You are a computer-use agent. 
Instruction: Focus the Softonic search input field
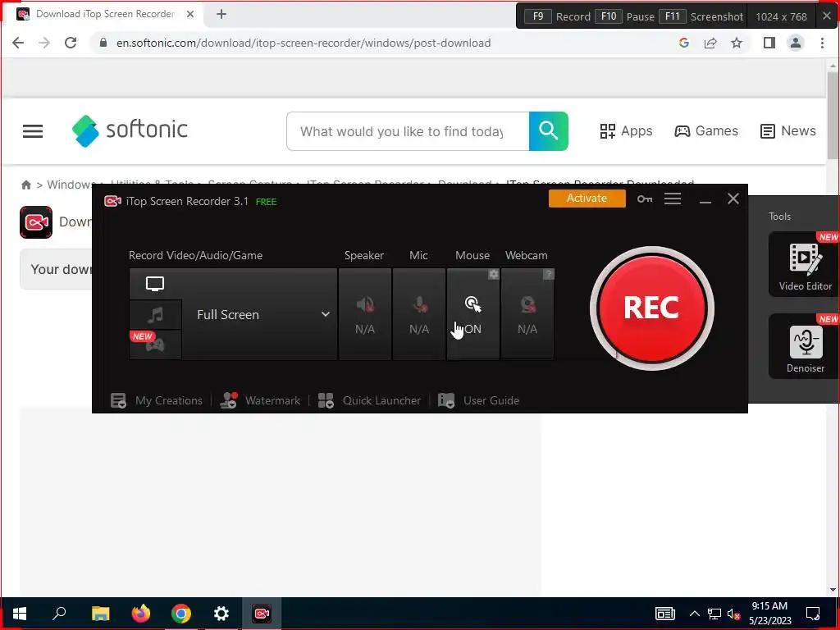pos(408,131)
